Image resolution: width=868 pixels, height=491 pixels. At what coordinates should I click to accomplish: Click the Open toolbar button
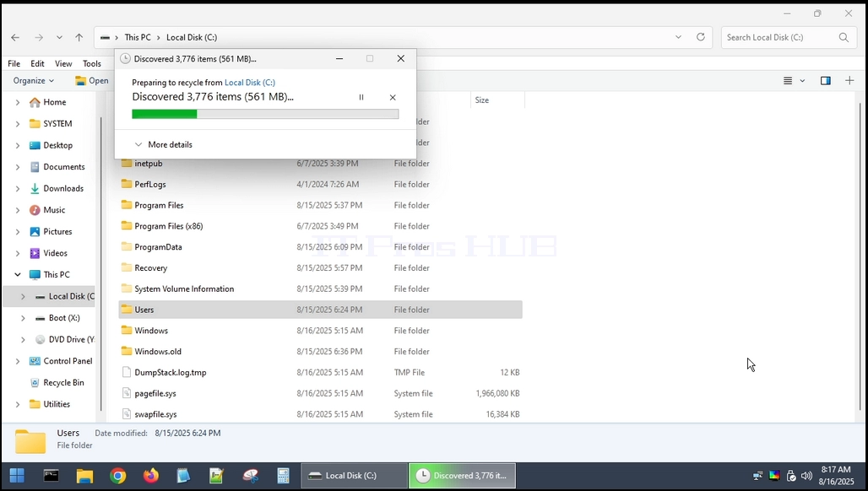point(92,81)
